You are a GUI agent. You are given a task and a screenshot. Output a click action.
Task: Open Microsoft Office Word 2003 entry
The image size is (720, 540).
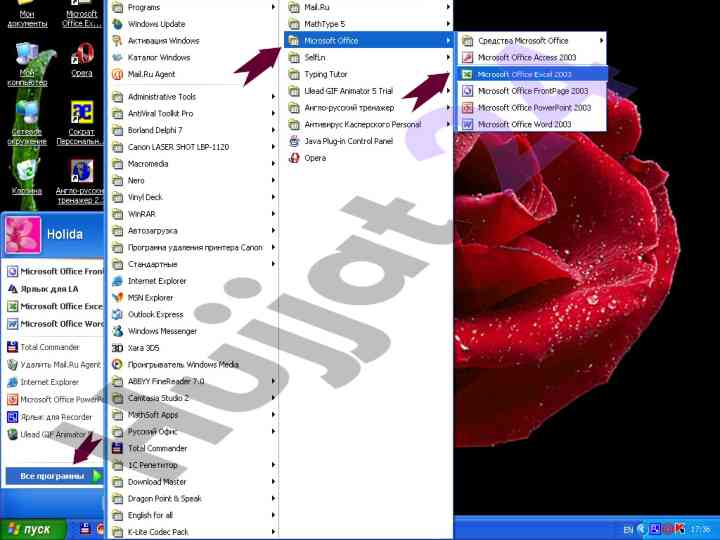point(532,124)
